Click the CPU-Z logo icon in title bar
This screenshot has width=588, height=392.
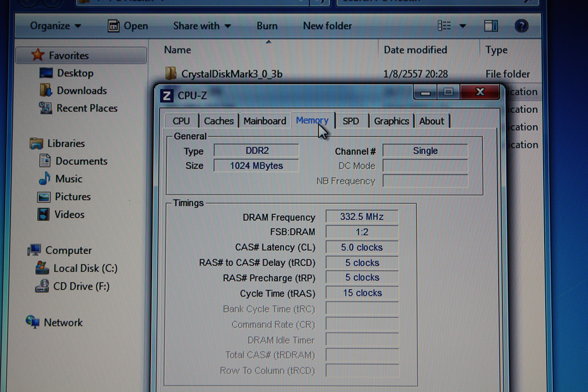coord(166,95)
